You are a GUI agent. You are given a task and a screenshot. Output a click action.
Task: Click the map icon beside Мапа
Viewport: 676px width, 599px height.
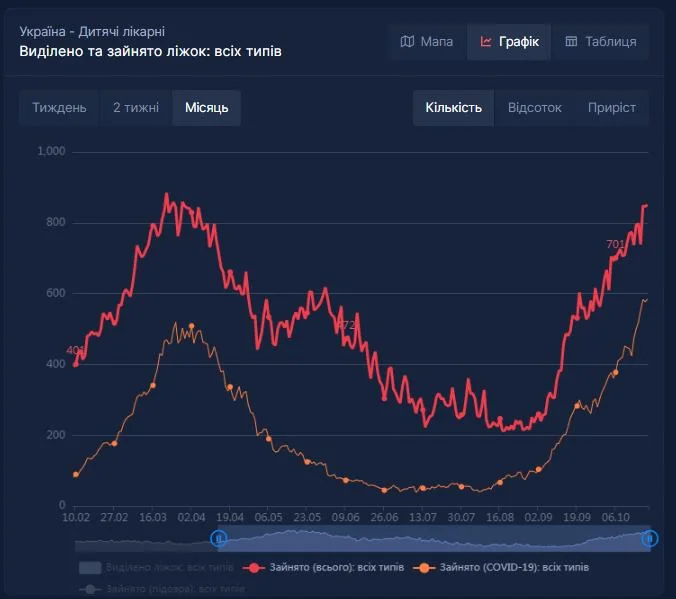pyautogui.click(x=407, y=42)
